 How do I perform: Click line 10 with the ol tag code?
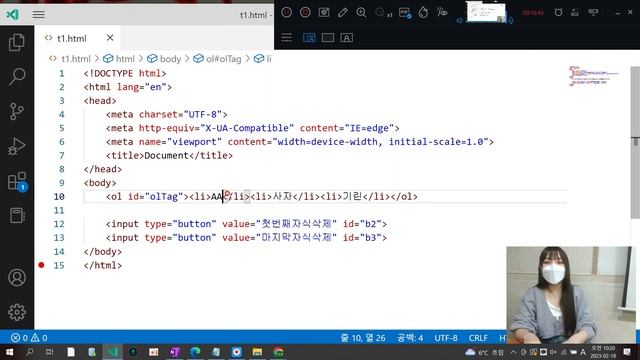(324, 197)
